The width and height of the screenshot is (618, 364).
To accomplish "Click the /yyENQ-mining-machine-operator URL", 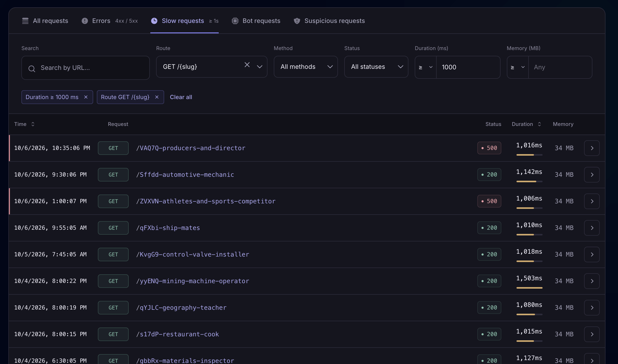I will (193, 281).
